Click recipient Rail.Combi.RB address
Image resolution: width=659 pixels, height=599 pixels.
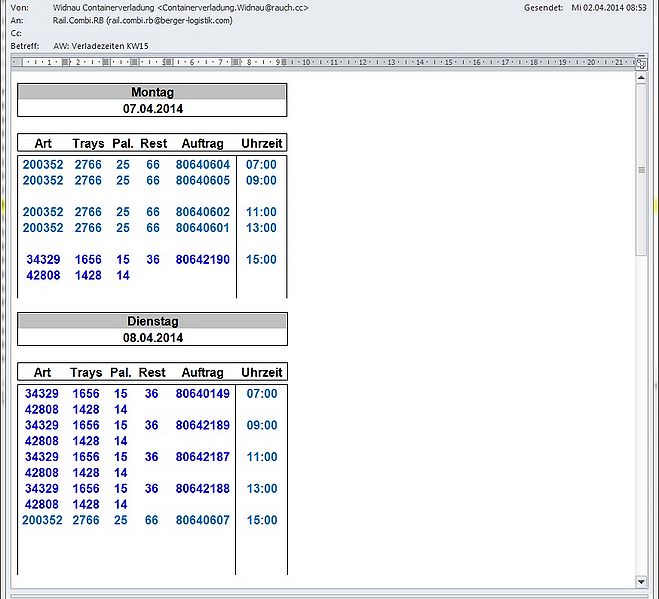coord(142,21)
